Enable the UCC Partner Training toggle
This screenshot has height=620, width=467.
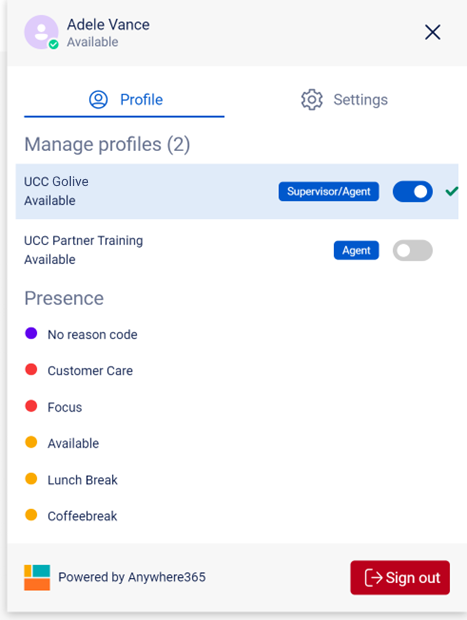click(412, 250)
